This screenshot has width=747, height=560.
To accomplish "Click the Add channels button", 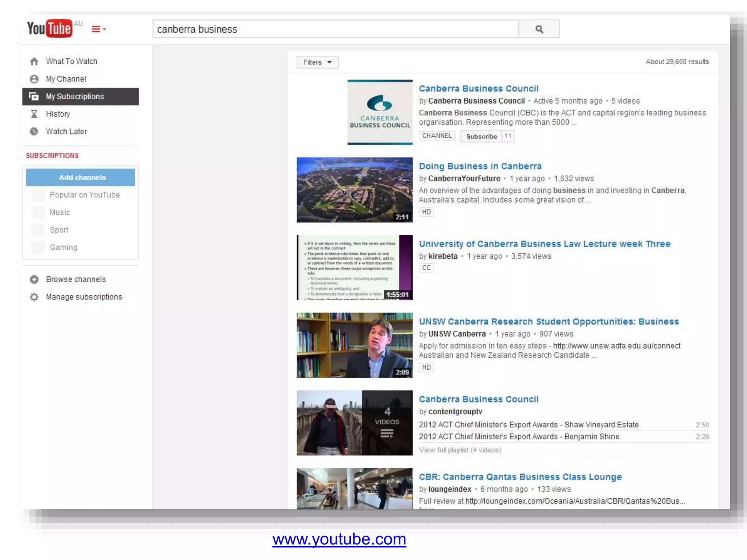I will 81,178.
